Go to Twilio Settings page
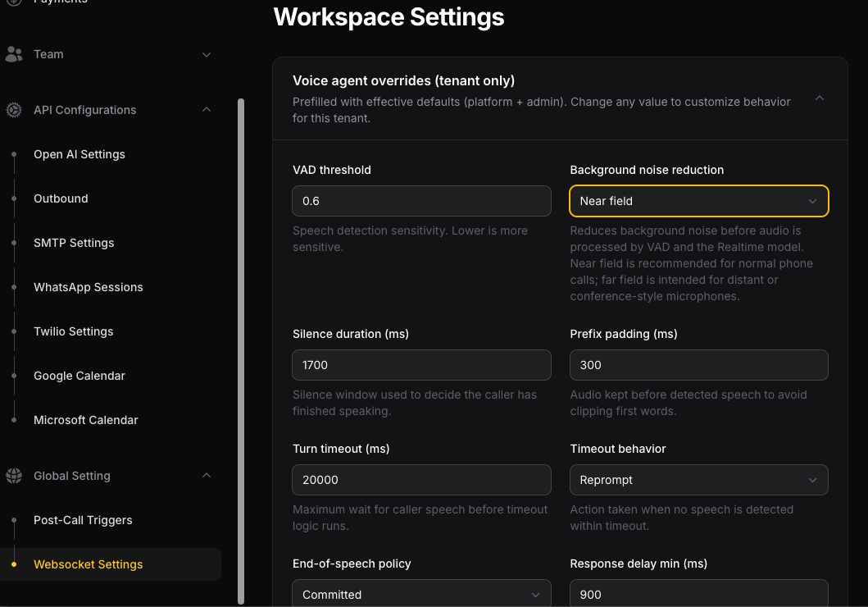The height and width of the screenshot is (607, 868). click(x=73, y=331)
